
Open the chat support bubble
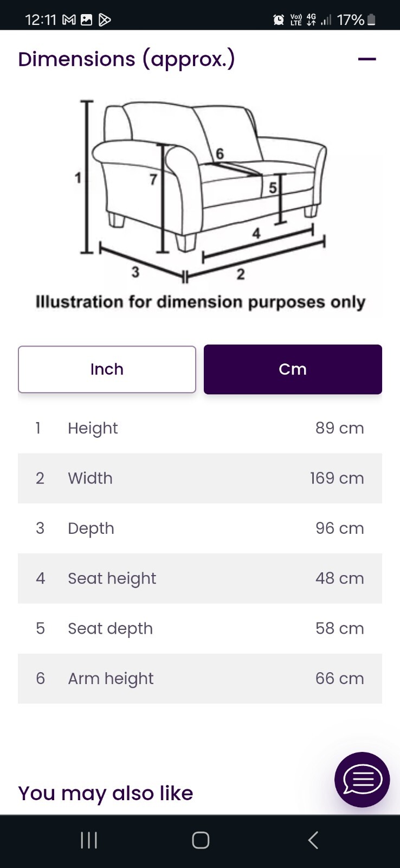362,780
